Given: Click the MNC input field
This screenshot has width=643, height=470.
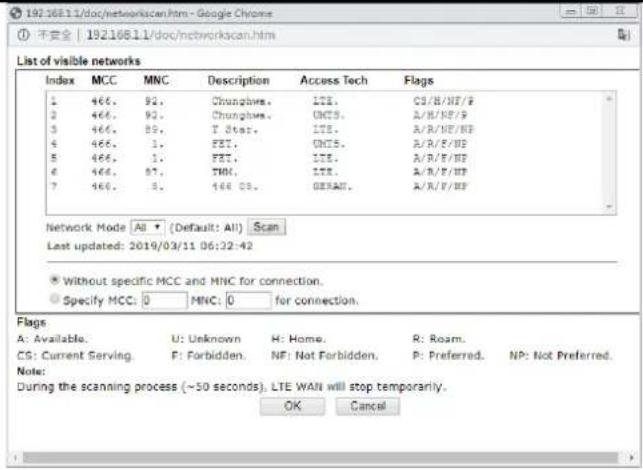Looking at the screenshot, I should click(x=249, y=301).
